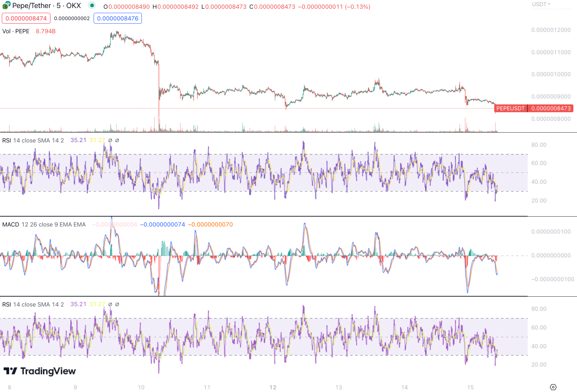Viewport: 577px width, 392px height.
Task: Click the low price value L0.0000008473
Action: coord(224,7)
